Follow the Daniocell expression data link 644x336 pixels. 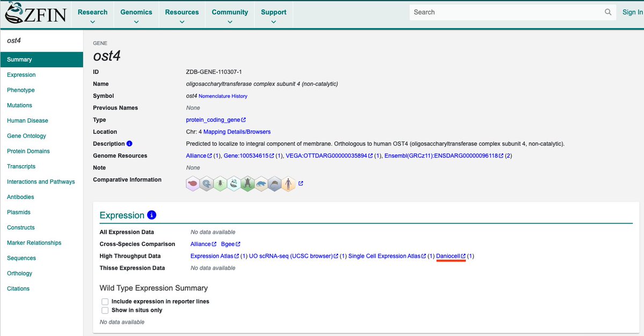(451, 256)
